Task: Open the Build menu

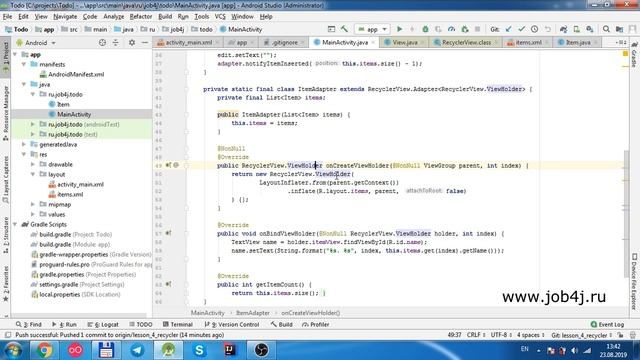Action: click(165, 17)
